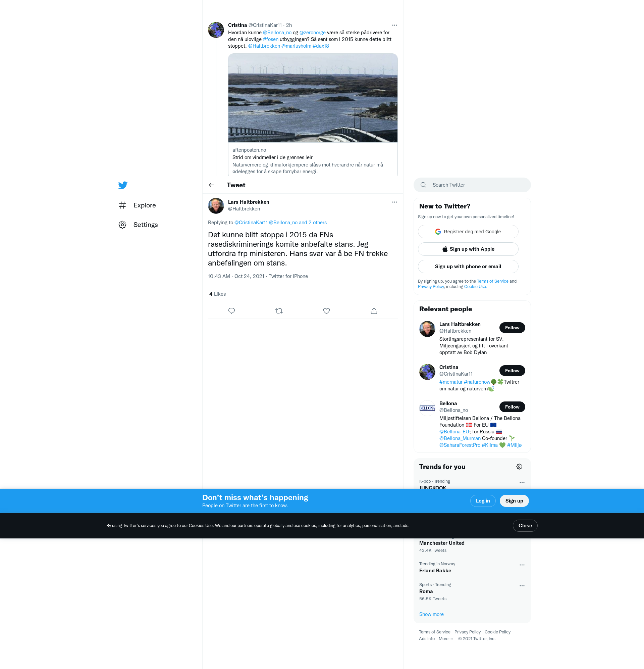644x669 pixels.
Task: Open more options on Lars's tweet
Action: pyautogui.click(x=394, y=202)
